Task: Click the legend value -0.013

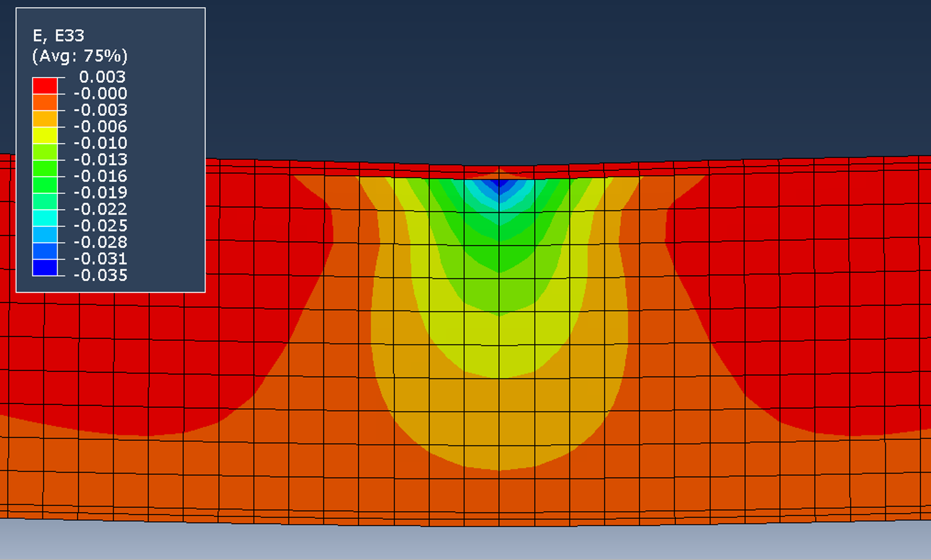Action: (x=100, y=159)
